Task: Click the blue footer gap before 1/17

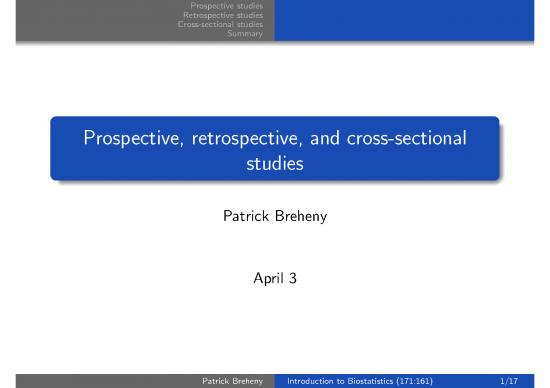Action: click(x=467, y=381)
